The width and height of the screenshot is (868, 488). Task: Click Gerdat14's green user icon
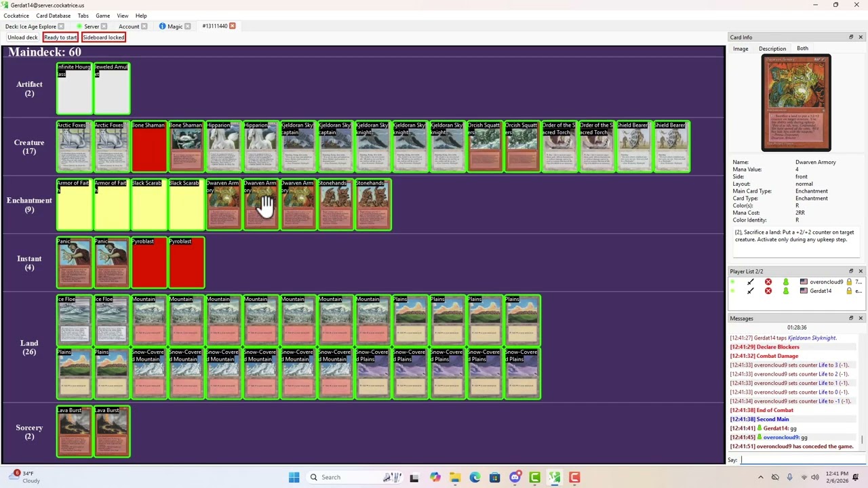(785, 291)
